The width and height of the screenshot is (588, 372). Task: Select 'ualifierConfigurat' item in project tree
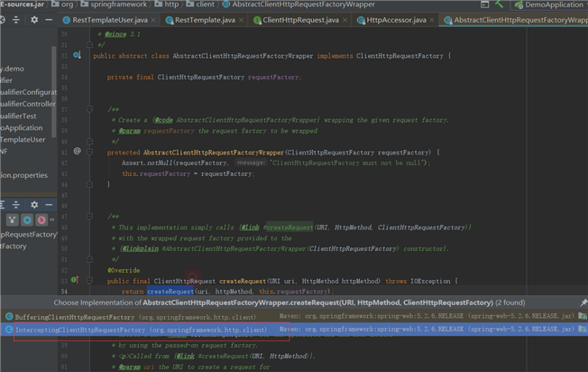point(29,92)
